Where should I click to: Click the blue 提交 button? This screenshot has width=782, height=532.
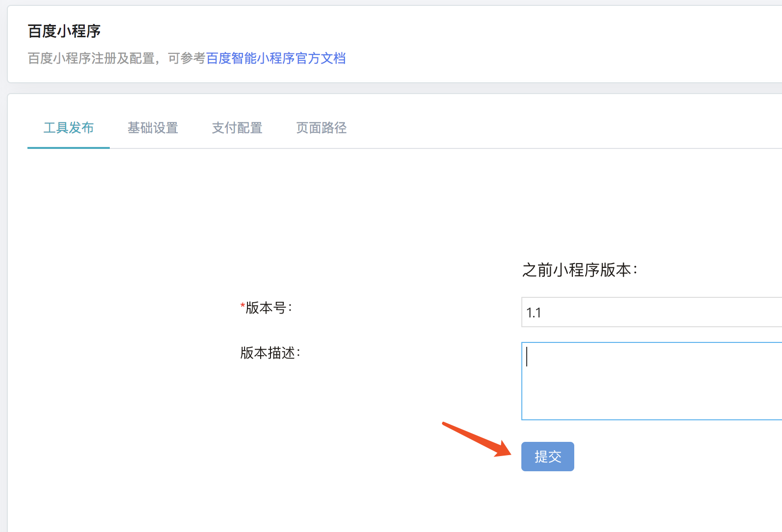tap(548, 457)
